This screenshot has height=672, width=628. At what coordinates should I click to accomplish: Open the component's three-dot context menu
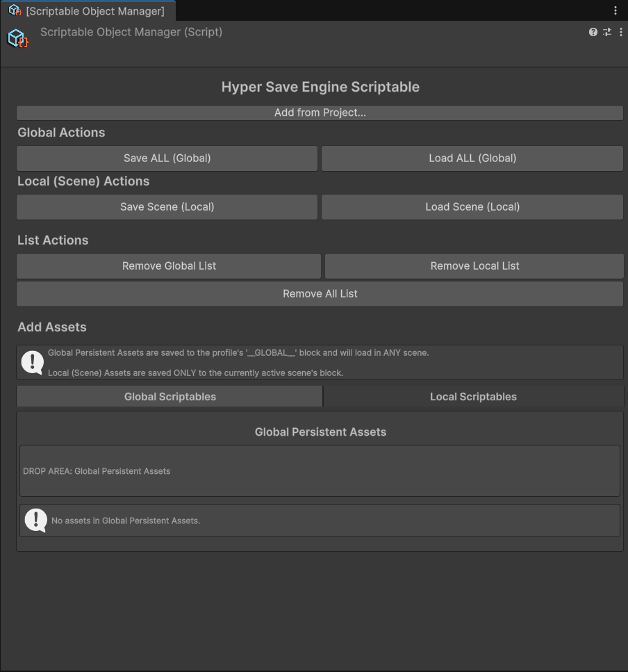620,32
